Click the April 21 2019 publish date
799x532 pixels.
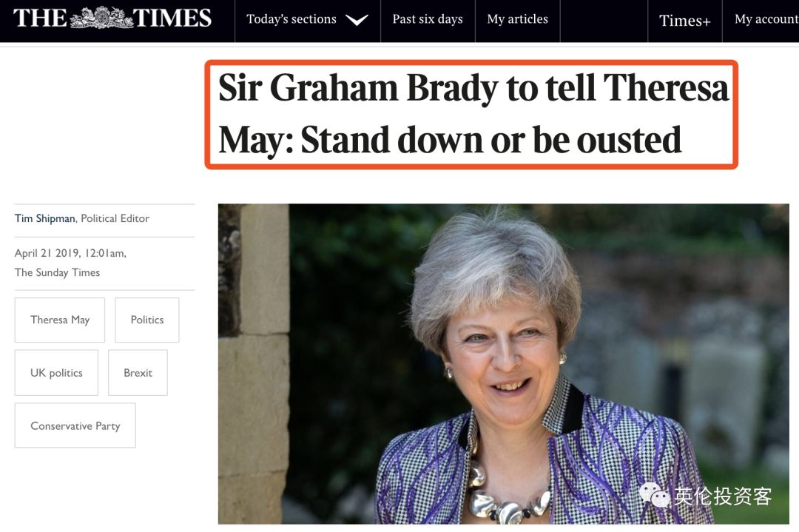point(70,253)
